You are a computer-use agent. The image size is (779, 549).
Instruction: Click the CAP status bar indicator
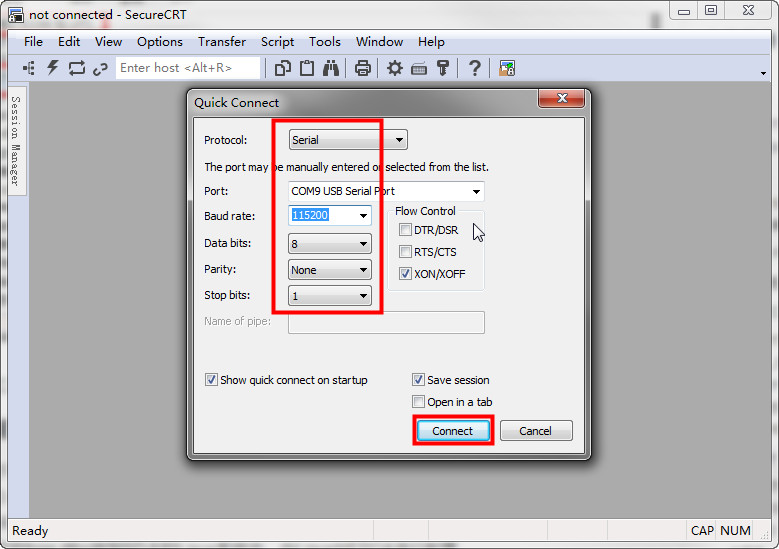pyautogui.click(x=702, y=531)
